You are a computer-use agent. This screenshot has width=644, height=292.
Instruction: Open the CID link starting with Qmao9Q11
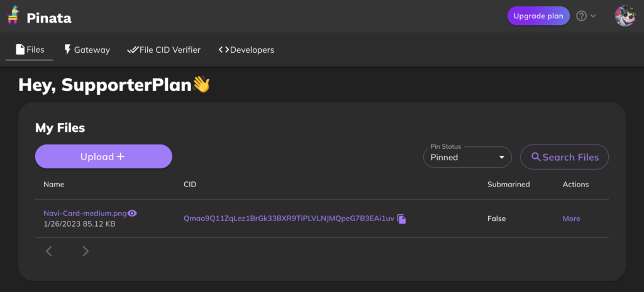coord(289,219)
